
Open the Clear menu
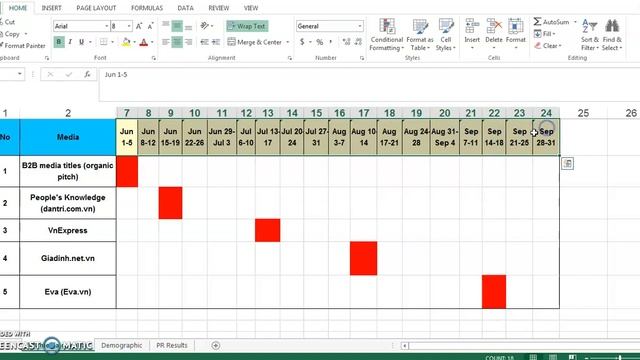[548, 46]
